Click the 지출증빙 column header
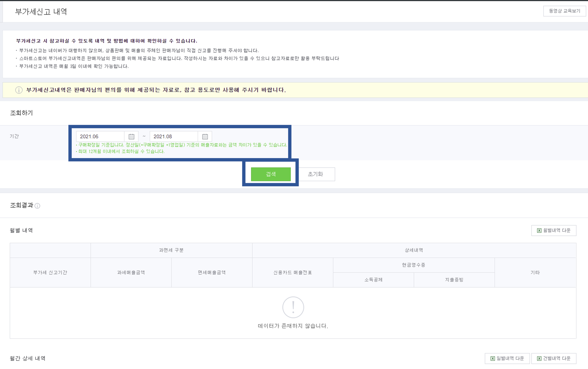Screen dimensions: 588x369 click(454, 280)
